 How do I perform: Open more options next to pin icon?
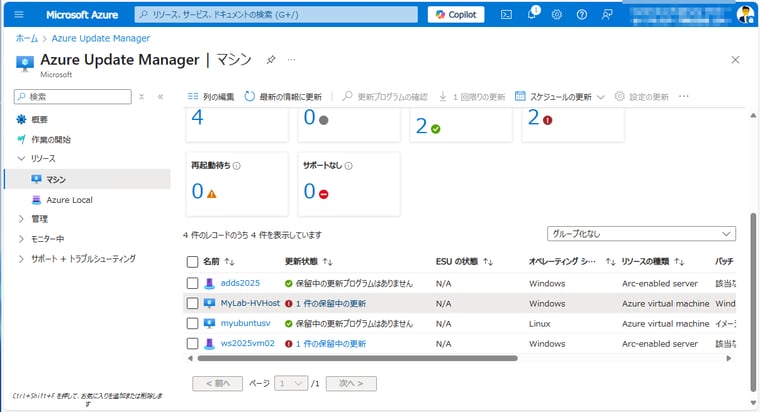pyautogui.click(x=291, y=60)
